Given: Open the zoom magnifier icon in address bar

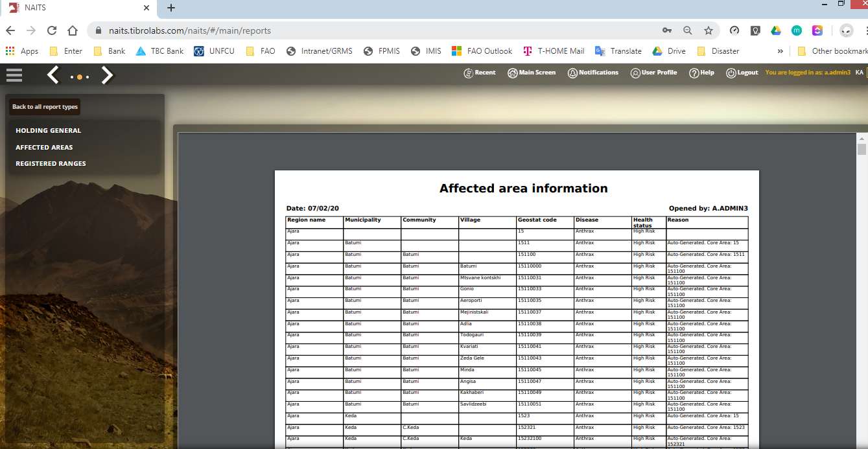Looking at the screenshot, I should (688, 30).
